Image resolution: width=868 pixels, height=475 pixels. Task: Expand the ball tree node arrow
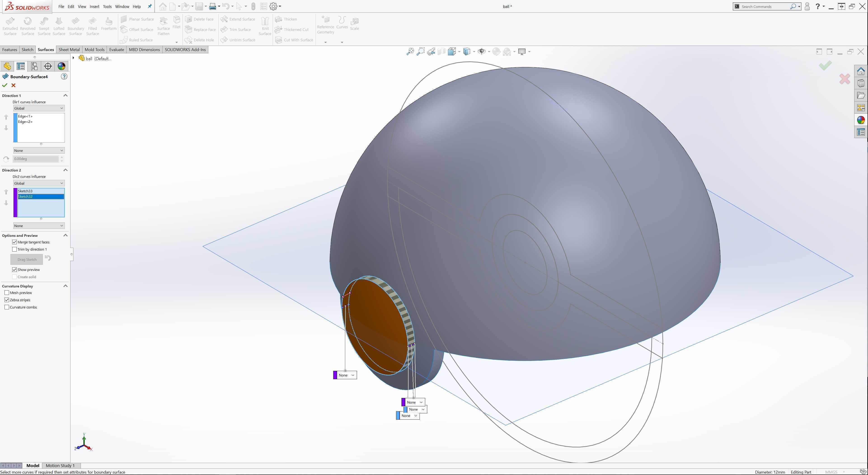pyautogui.click(x=73, y=58)
